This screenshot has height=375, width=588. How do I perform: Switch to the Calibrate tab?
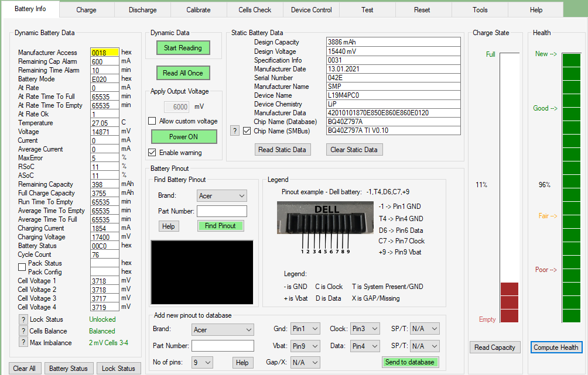199,10
